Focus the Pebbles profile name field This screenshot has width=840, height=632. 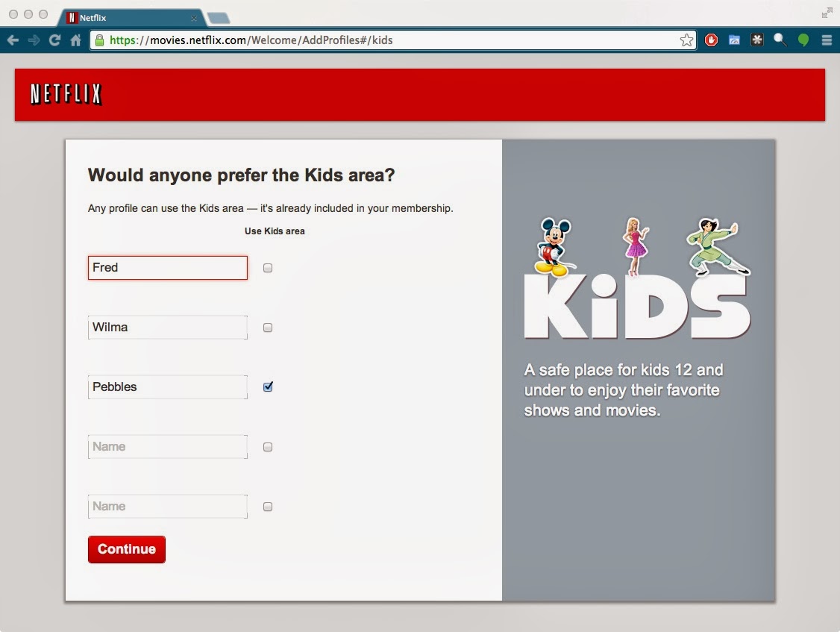[168, 387]
